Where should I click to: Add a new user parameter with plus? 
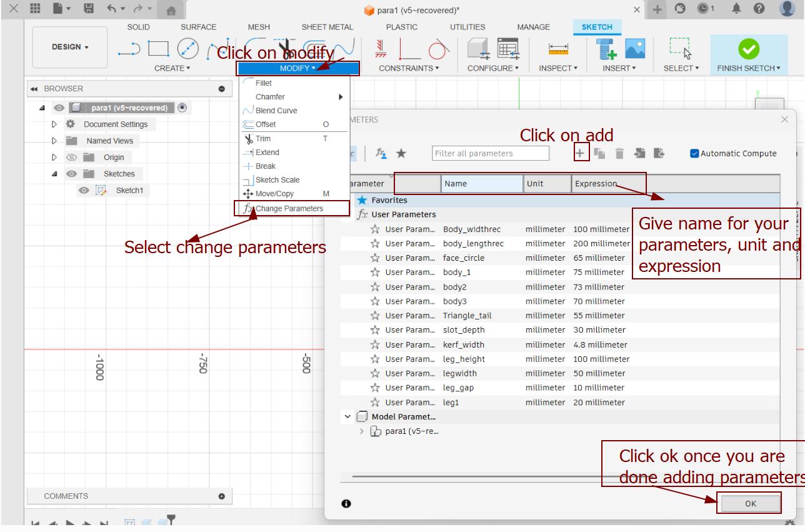coord(581,153)
